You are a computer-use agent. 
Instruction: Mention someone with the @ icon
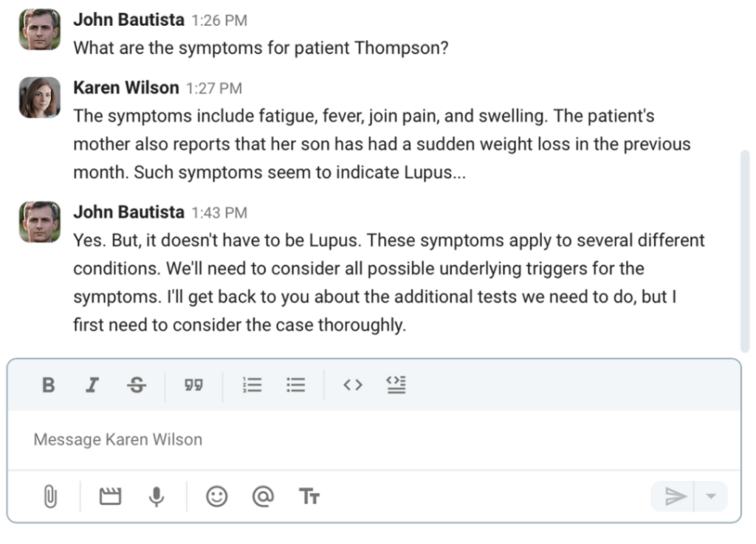coord(262,497)
